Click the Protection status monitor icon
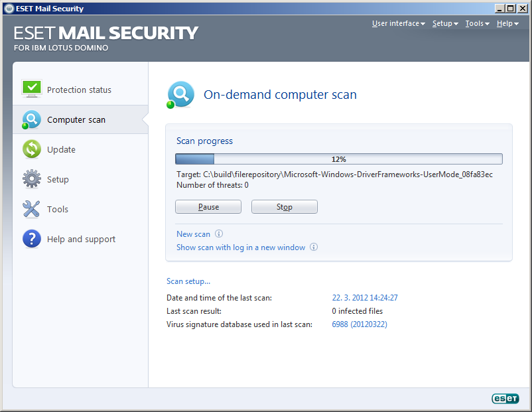The image size is (532, 412). (x=32, y=89)
